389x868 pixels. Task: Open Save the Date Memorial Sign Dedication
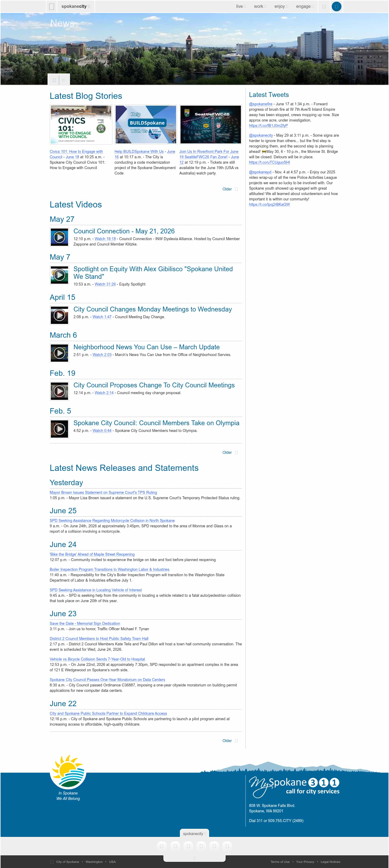click(x=85, y=623)
